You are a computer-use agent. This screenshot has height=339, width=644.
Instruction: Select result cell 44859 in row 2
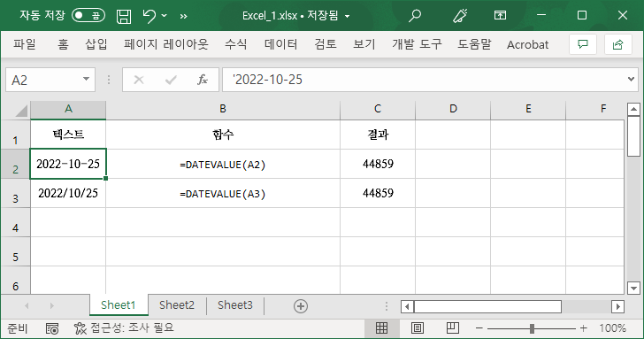(378, 164)
